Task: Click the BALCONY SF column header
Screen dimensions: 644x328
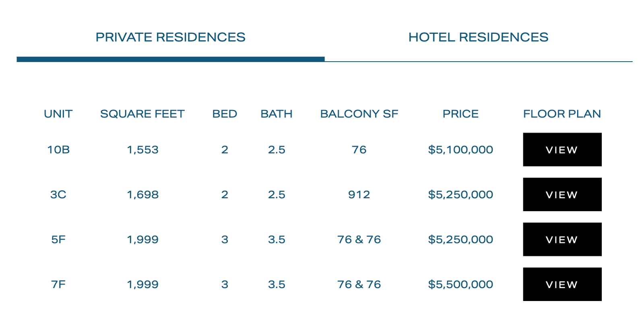Action: pyautogui.click(x=359, y=114)
